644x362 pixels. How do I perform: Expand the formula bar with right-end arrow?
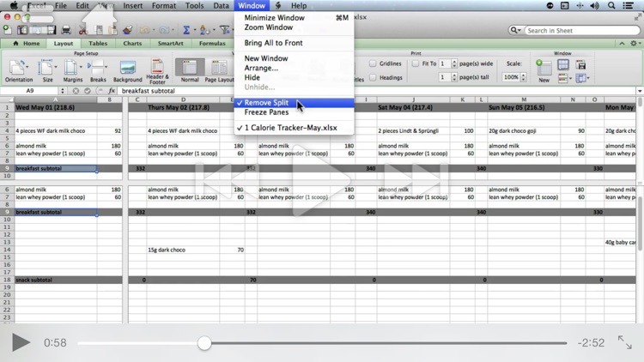click(x=640, y=91)
